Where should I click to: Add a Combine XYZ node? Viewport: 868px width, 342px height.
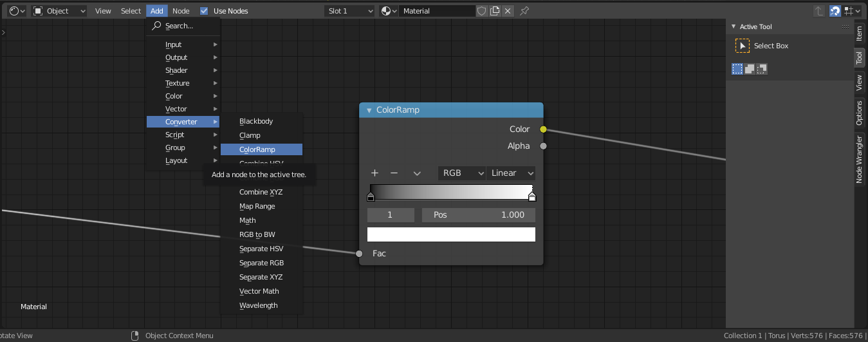[261, 192]
